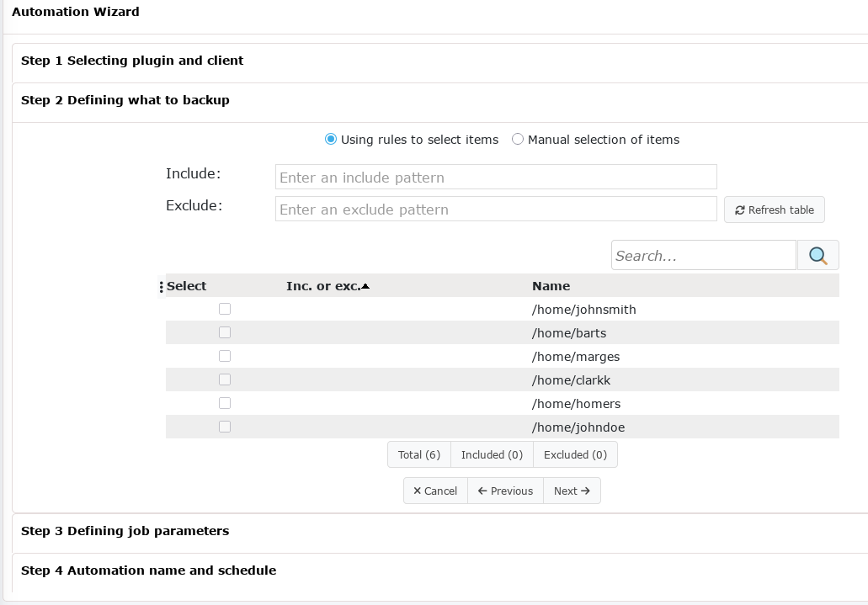This screenshot has height=605, width=868.
Task: Go back with the Previous button
Action: tap(505, 491)
